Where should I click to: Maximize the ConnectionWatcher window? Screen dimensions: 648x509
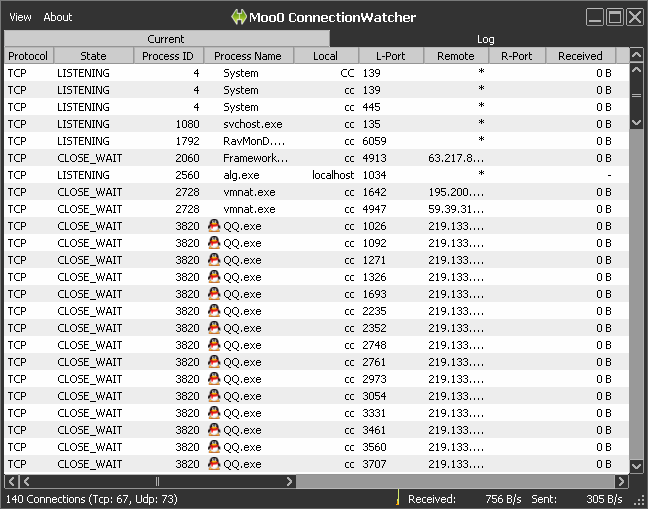pyautogui.click(x=615, y=17)
